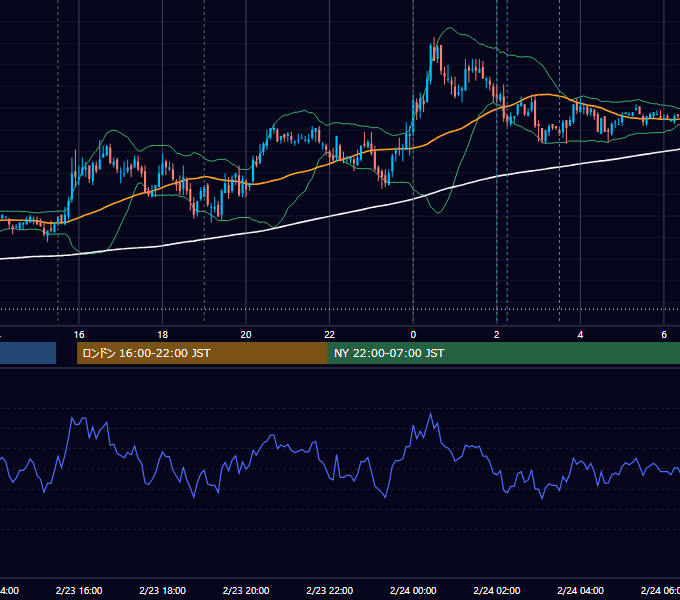Select the blue session bar before London
The height and width of the screenshot is (600, 680).
pyautogui.click(x=28, y=353)
